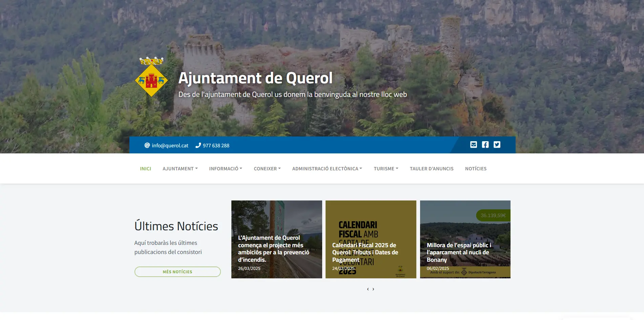Expand the Turisme dropdown menu
644x320 pixels.
click(x=386, y=169)
